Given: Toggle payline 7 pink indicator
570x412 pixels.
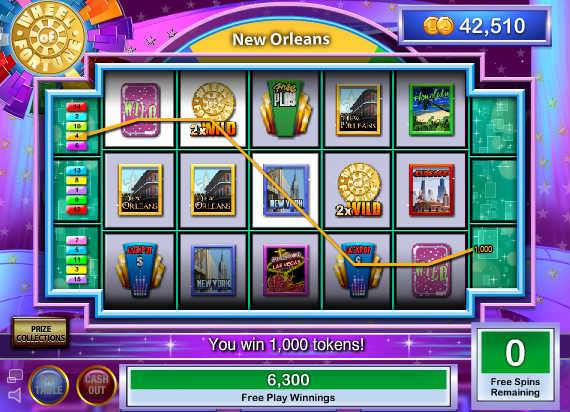Looking at the screenshot, I should [x=76, y=240].
